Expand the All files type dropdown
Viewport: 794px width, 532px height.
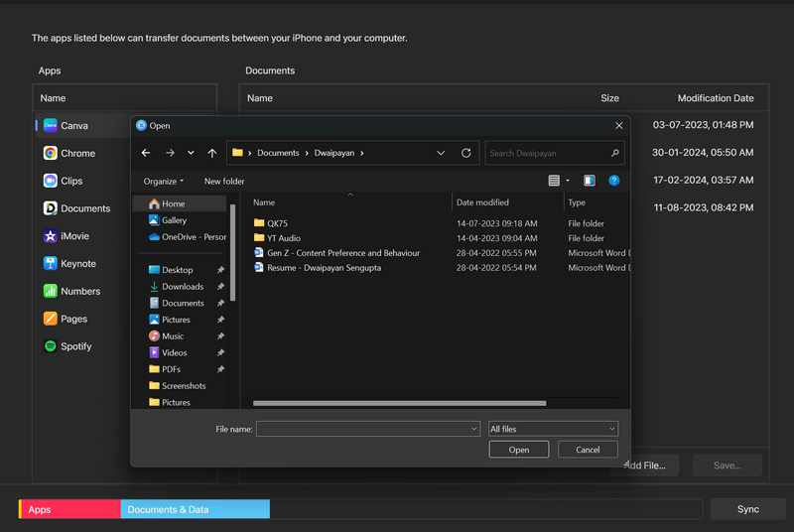pos(553,429)
